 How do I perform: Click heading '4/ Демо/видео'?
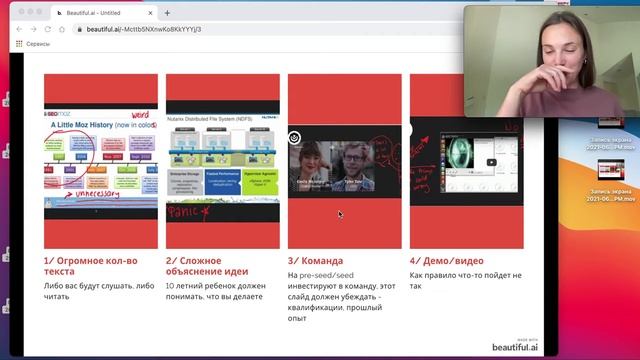[x=447, y=261]
